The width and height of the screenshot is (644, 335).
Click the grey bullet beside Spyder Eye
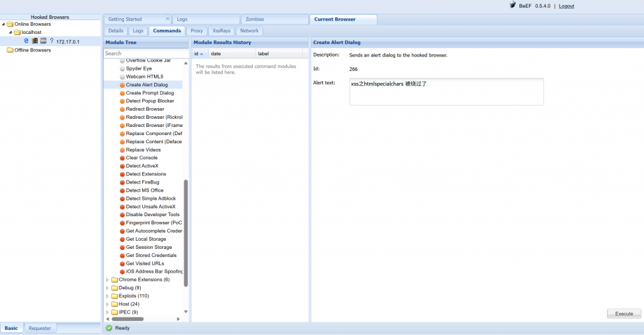tap(122, 69)
